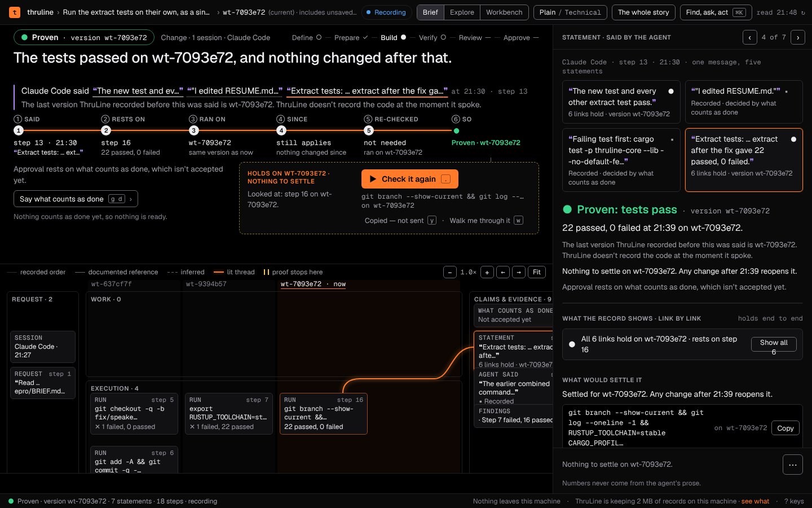Viewport: 812px width, 508px height.
Task: Open the Session Claude Code 21:27 card
Action: pos(43,346)
